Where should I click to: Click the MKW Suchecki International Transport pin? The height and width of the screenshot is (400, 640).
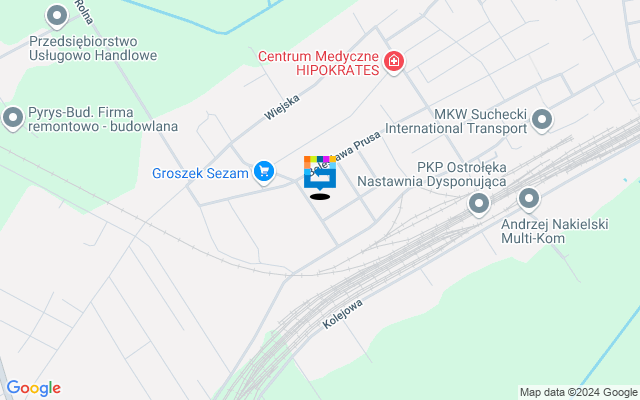542,121
